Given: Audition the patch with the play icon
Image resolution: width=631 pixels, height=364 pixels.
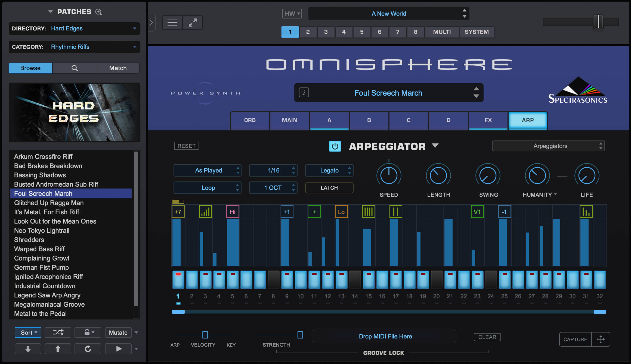Looking at the screenshot, I should 118,349.
